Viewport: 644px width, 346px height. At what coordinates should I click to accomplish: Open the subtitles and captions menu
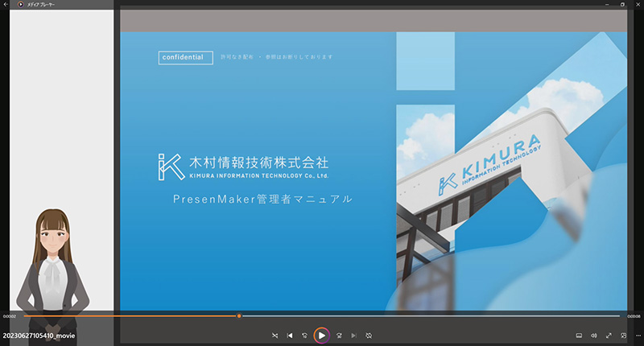point(579,335)
